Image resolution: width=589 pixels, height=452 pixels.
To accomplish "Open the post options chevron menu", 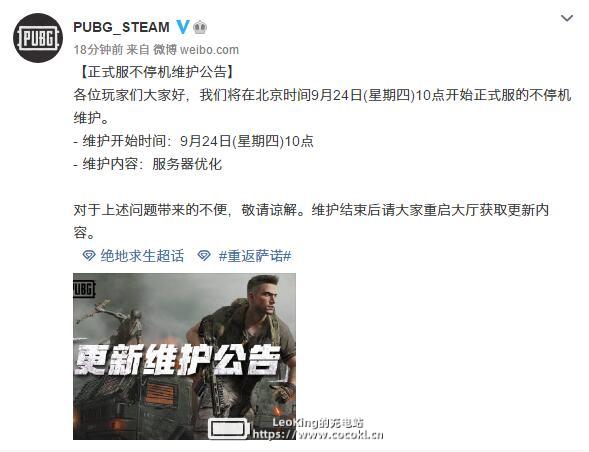I will pos(566,18).
